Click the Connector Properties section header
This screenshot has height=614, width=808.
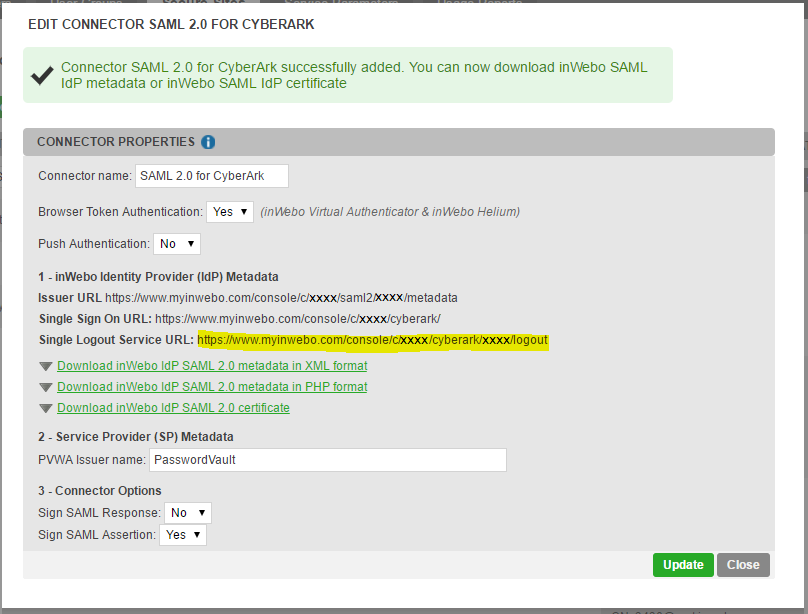pos(116,142)
